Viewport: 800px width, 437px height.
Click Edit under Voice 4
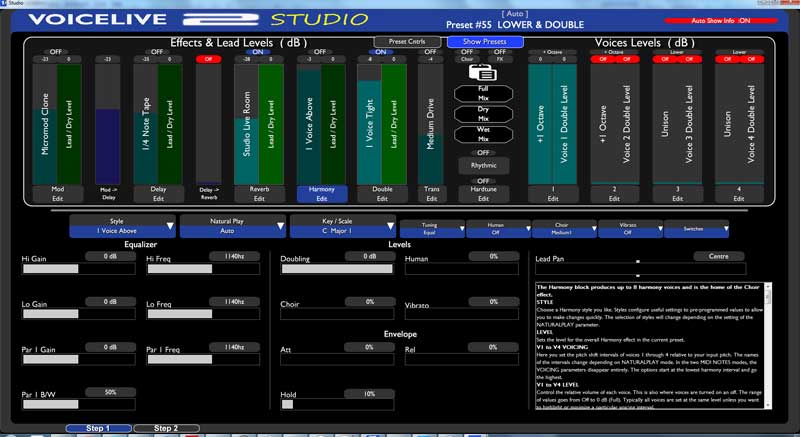point(739,194)
